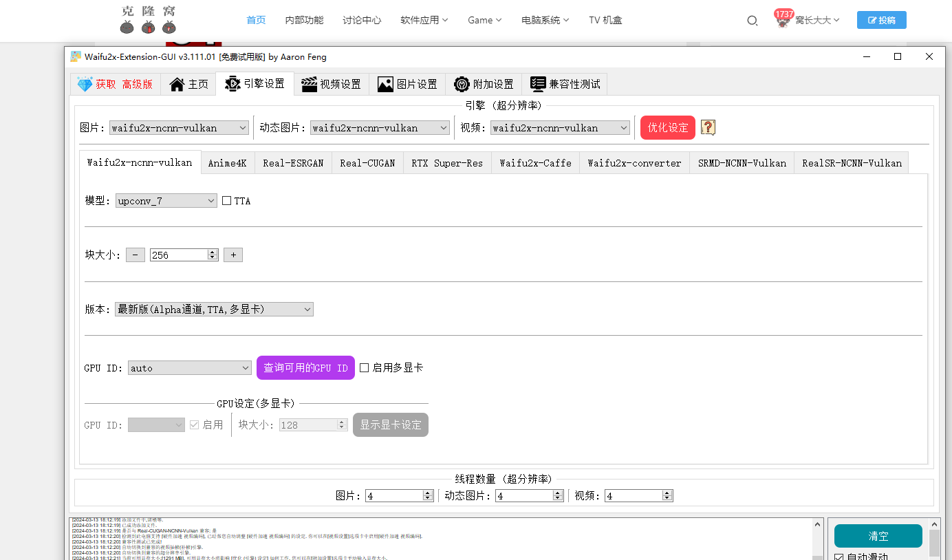Open the 附加设置 tab

click(484, 84)
